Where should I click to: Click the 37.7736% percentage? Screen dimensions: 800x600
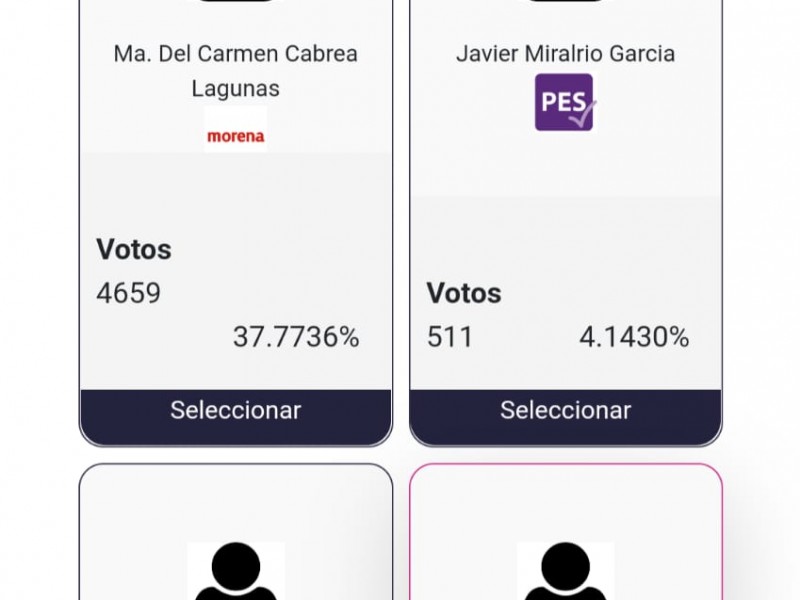click(x=296, y=337)
